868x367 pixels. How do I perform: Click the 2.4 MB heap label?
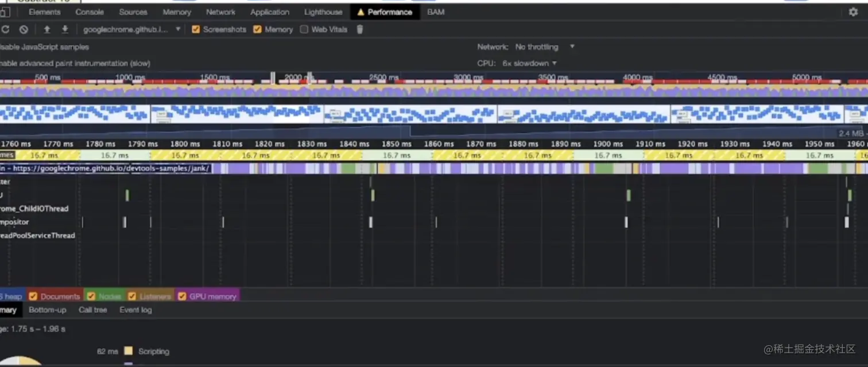(851, 133)
